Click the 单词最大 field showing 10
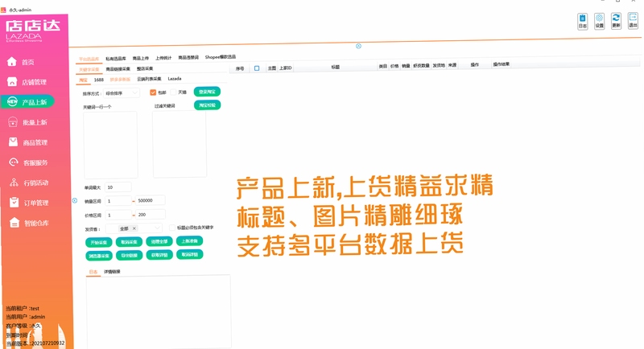The height and width of the screenshot is (349, 644). (x=118, y=187)
